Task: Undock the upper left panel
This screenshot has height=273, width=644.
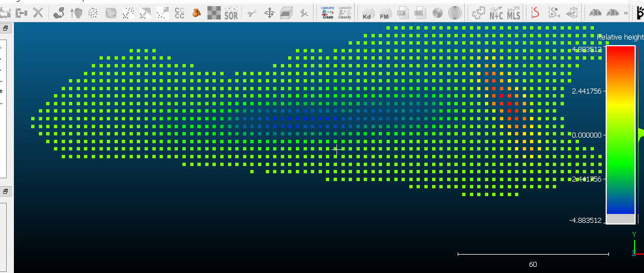Action: (x=6, y=28)
